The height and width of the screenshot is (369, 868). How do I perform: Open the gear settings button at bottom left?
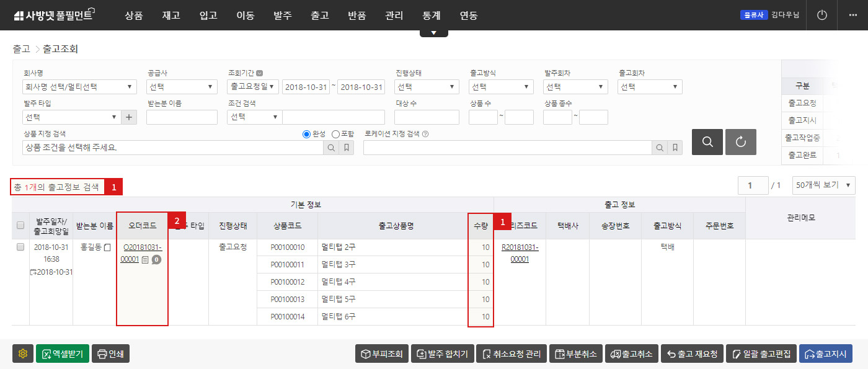[23, 353]
